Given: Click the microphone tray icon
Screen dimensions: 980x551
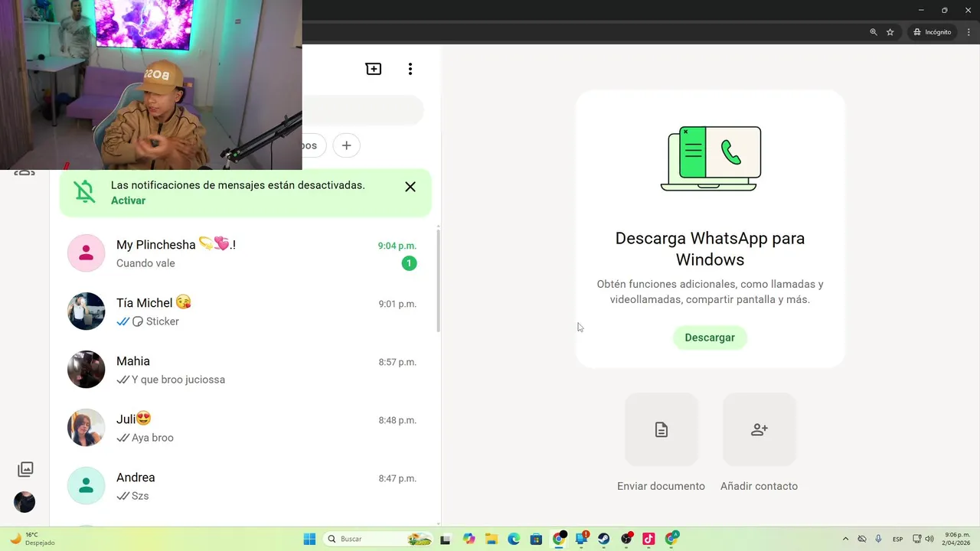Looking at the screenshot, I should [878, 539].
